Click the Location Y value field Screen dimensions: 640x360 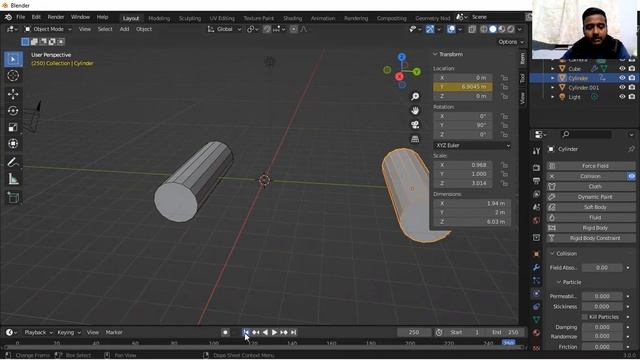click(x=463, y=87)
